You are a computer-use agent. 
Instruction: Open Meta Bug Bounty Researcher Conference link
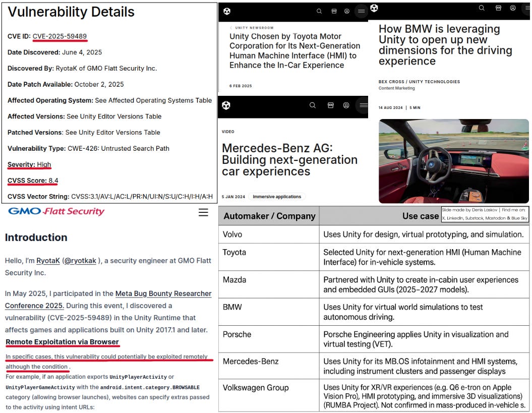point(108,300)
